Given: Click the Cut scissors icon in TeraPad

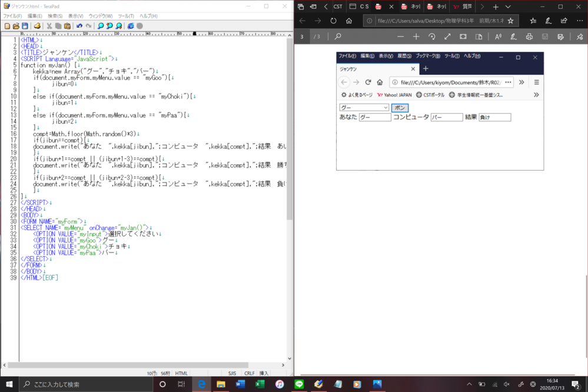Looking at the screenshot, I should pos(49,26).
